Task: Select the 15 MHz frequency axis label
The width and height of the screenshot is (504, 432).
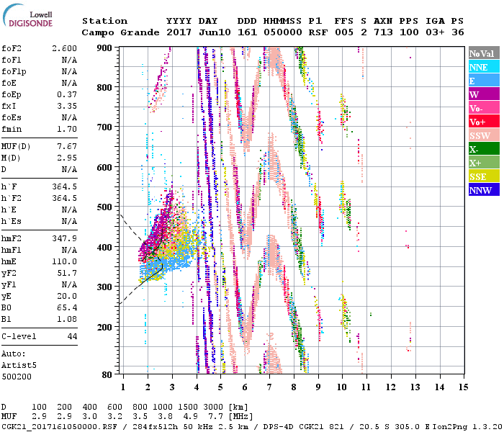Action: coord(462,387)
